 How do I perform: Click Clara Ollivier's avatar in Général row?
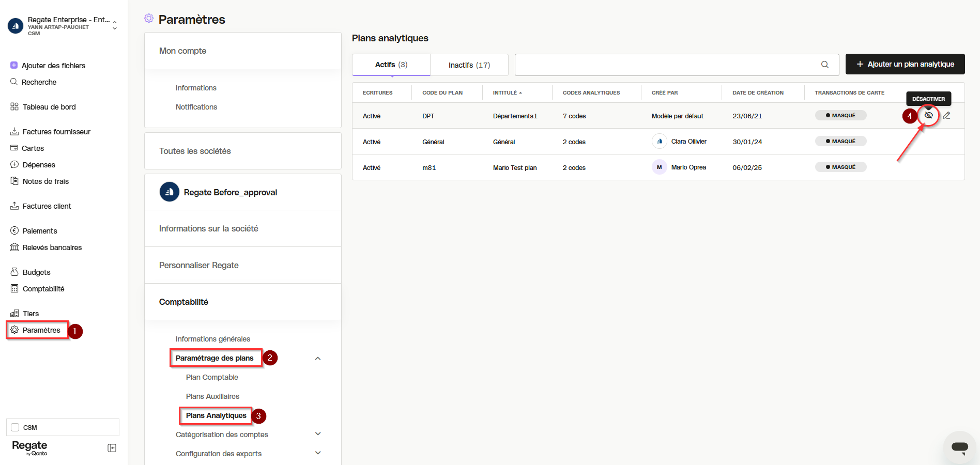660,141
